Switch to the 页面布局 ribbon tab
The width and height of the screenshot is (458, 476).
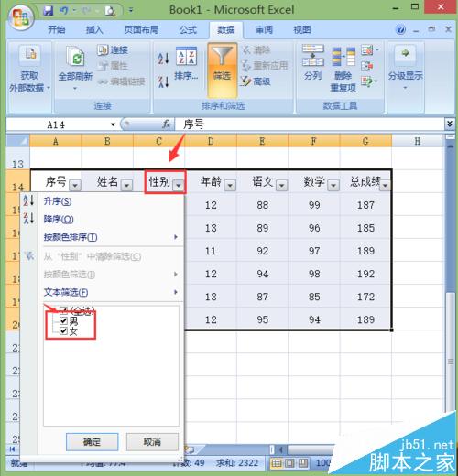coord(141,30)
